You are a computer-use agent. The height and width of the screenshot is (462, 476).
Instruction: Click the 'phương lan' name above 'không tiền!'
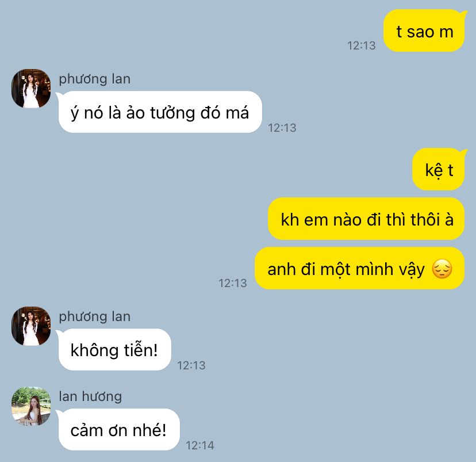(x=95, y=316)
